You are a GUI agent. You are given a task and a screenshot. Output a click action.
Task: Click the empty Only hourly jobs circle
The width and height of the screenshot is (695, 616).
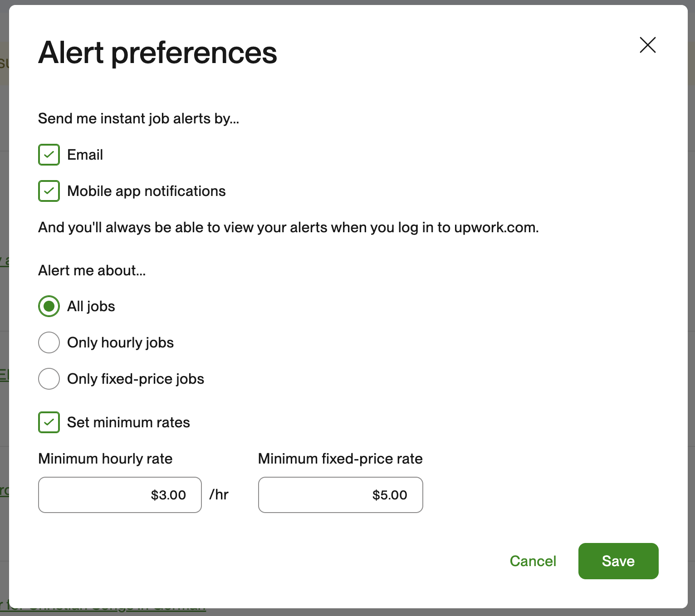click(x=49, y=342)
